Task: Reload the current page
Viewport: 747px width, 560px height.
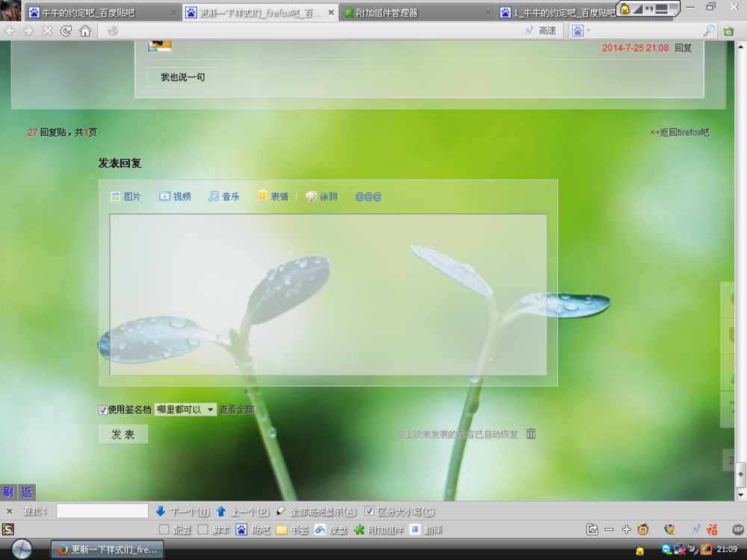Action: [x=66, y=31]
